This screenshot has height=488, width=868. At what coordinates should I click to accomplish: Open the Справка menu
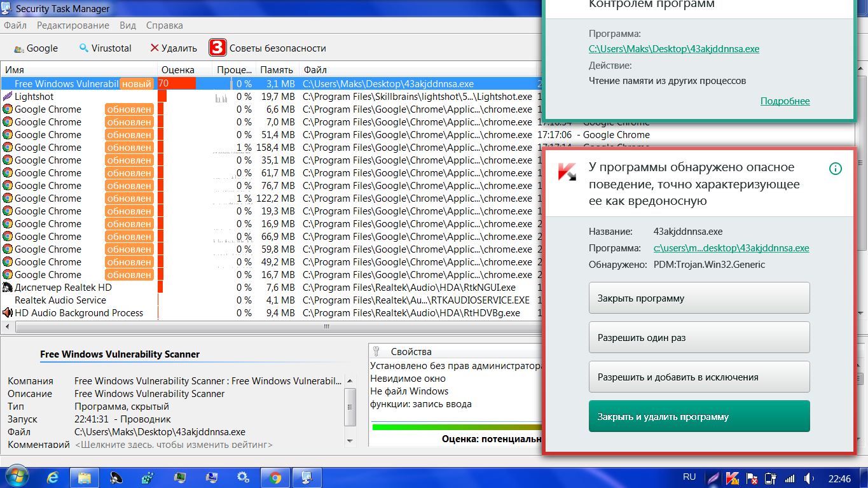[x=164, y=25]
